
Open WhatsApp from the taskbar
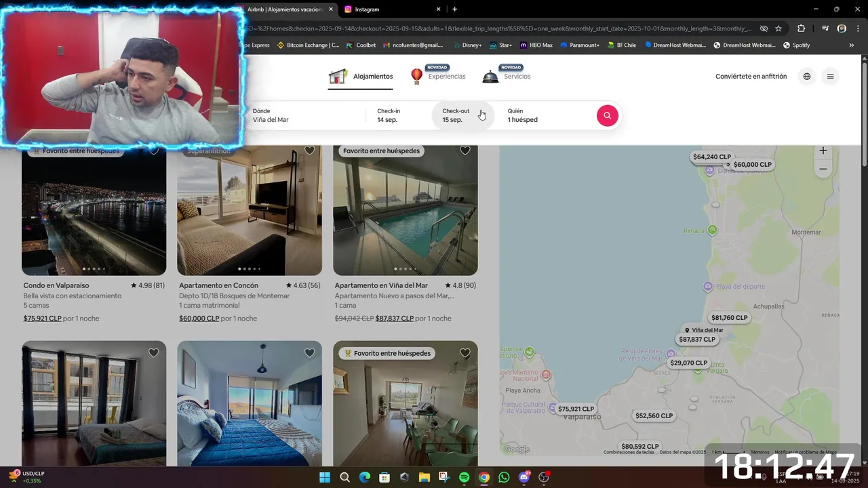click(x=504, y=477)
